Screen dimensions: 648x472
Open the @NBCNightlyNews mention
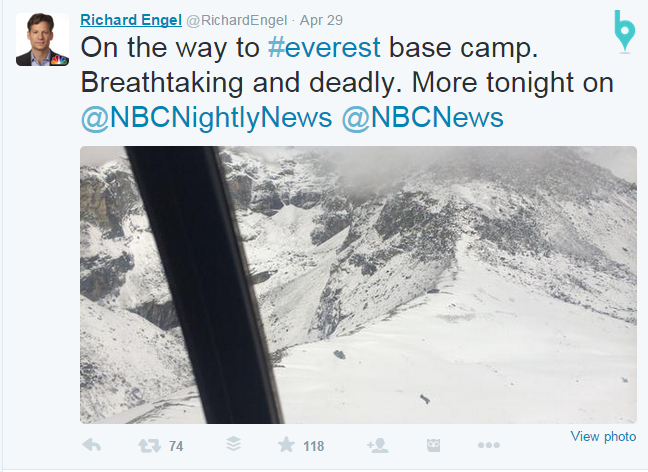coord(206,117)
